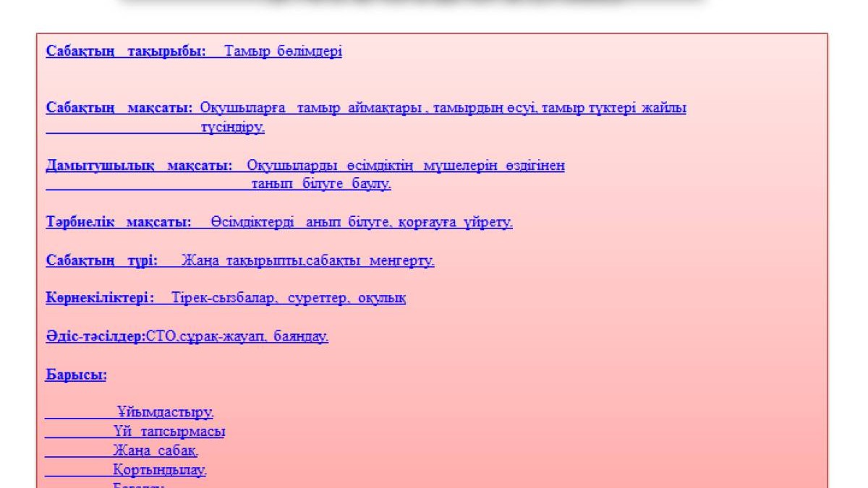The image size is (868, 488).
Task: Click the text 'Тамыр бөлімдері'
Action: pyautogui.click(x=283, y=52)
